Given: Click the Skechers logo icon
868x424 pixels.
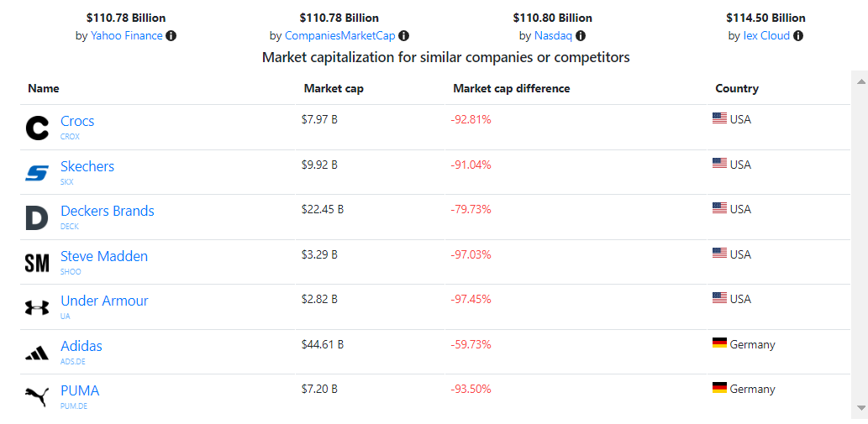Looking at the screenshot, I should 37,173.
